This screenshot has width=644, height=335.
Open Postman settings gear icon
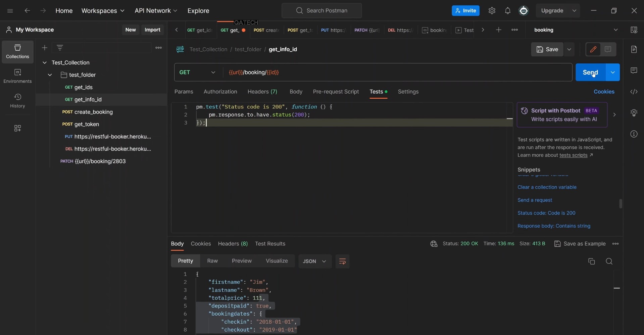492,11
